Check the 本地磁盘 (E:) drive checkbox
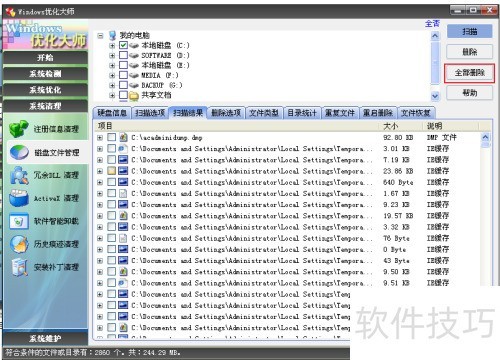This screenshot has width=500, height=360. tap(123, 65)
